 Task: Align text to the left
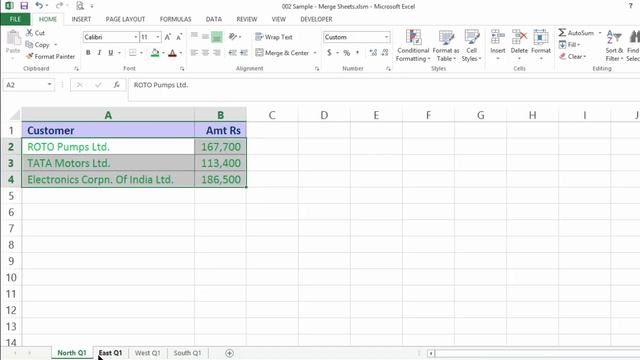pos(194,53)
